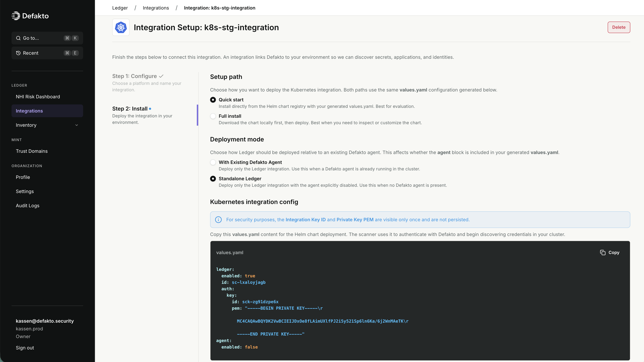Select the Quick start radio button
Screen dimensions: 644x362
click(213, 100)
